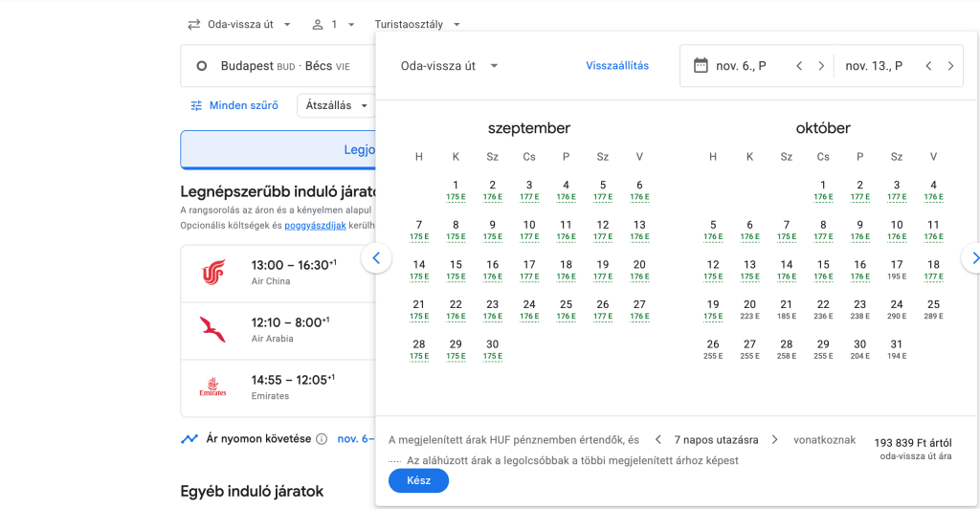Click the október month title

coord(823,128)
